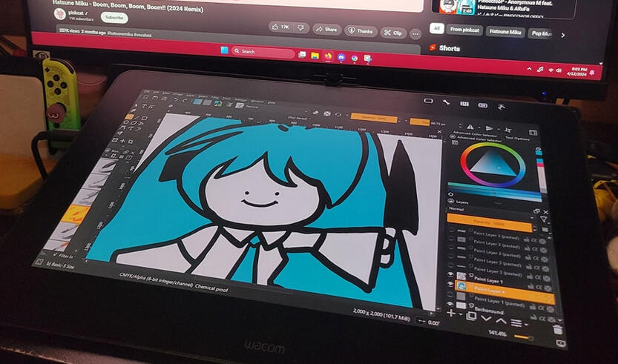Screen dimensions: 618x364
Task: Select the highlighted orange brush preset
Action: coord(75,214)
